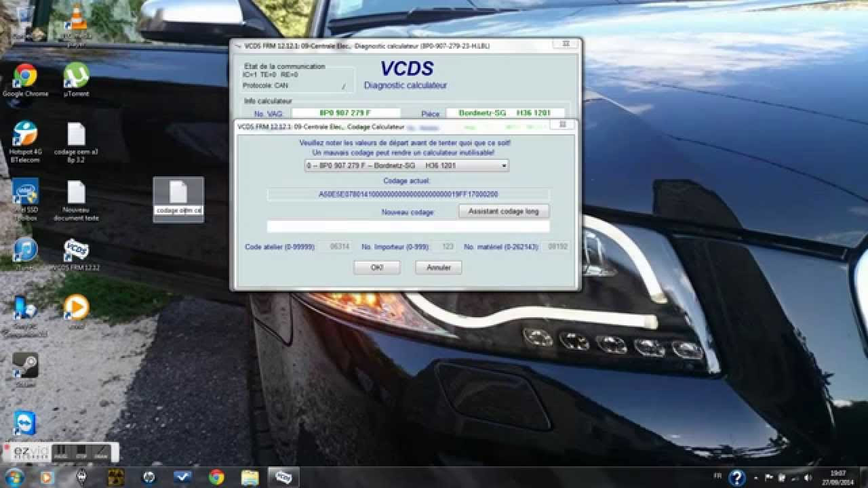Open the TeamViewer desktop shortcut
The height and width of the screenshot is (488, 868).
click(x=25, y=424)
